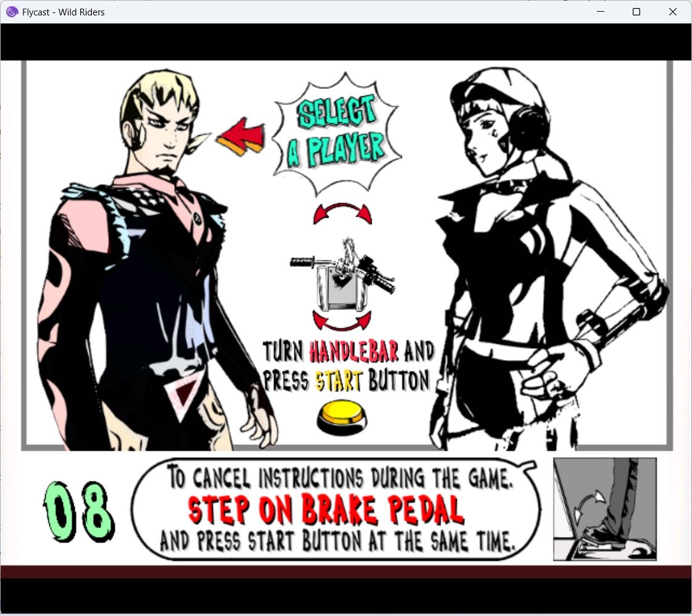This screenshot has width=692, height=616.
Task: Click the lower red curved double arrow
Action: pos(343,320)
